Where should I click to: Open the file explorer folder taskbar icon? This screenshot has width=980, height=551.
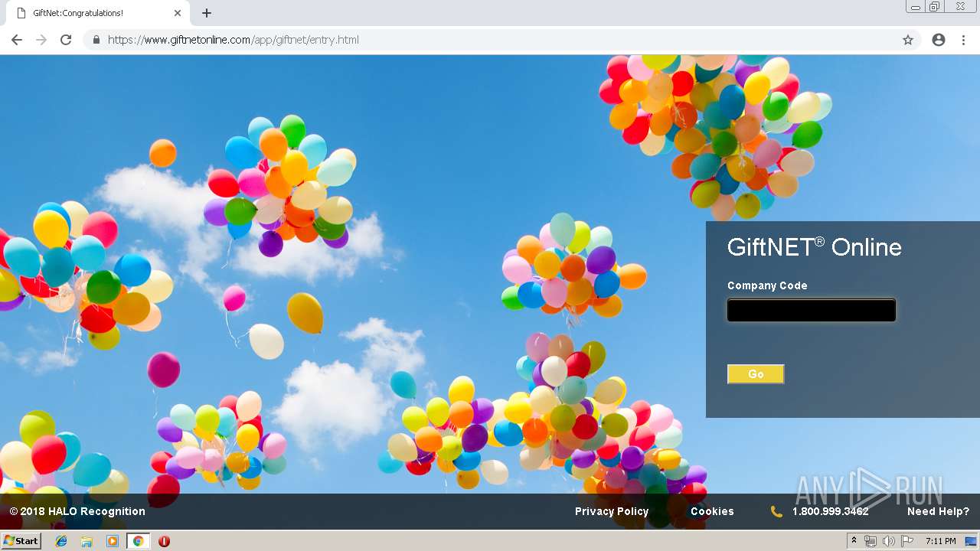87,541
